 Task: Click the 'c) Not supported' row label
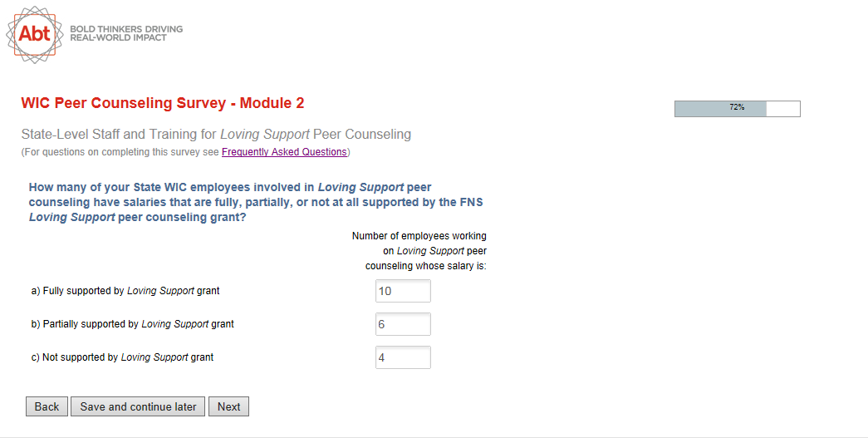point(122,357)
